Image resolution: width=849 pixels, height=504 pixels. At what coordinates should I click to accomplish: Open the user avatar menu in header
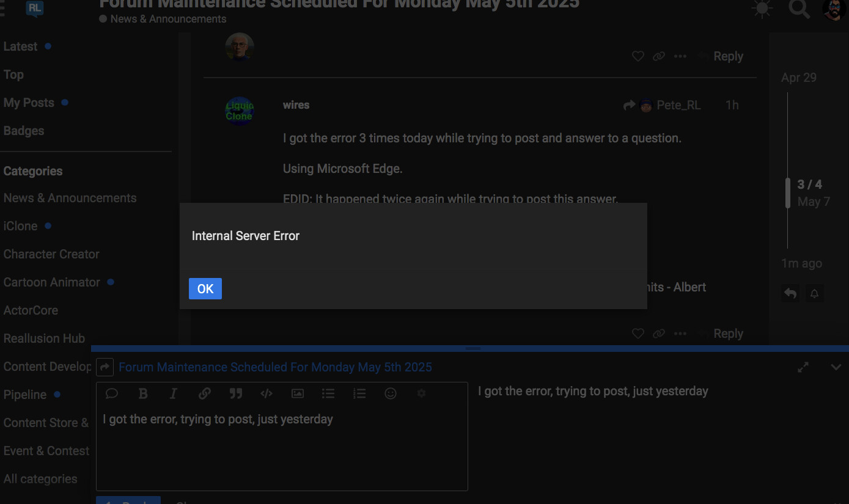point(834,9)
